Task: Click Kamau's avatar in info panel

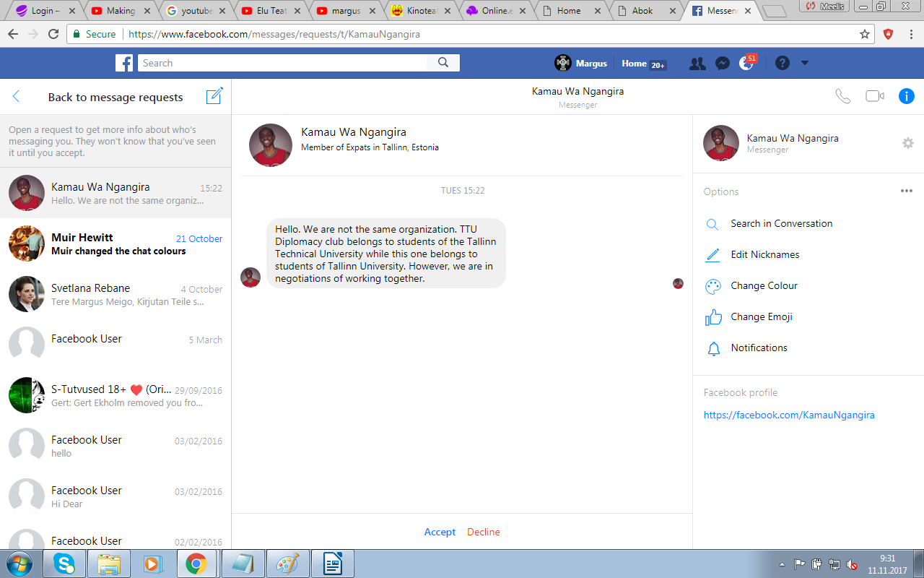Action: (x=721, y=143)
